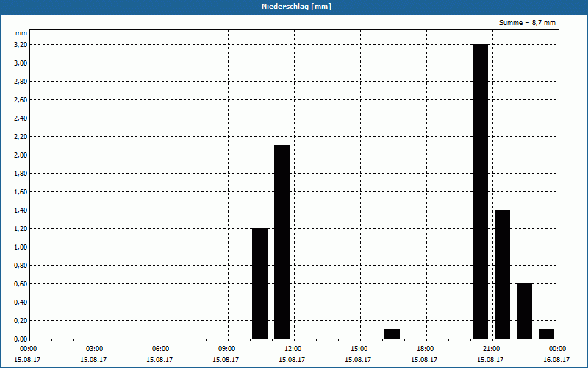The image size is (588, 368).
Task: Click the 3,20 y-axis value
Action: click(x=21, y=45)
